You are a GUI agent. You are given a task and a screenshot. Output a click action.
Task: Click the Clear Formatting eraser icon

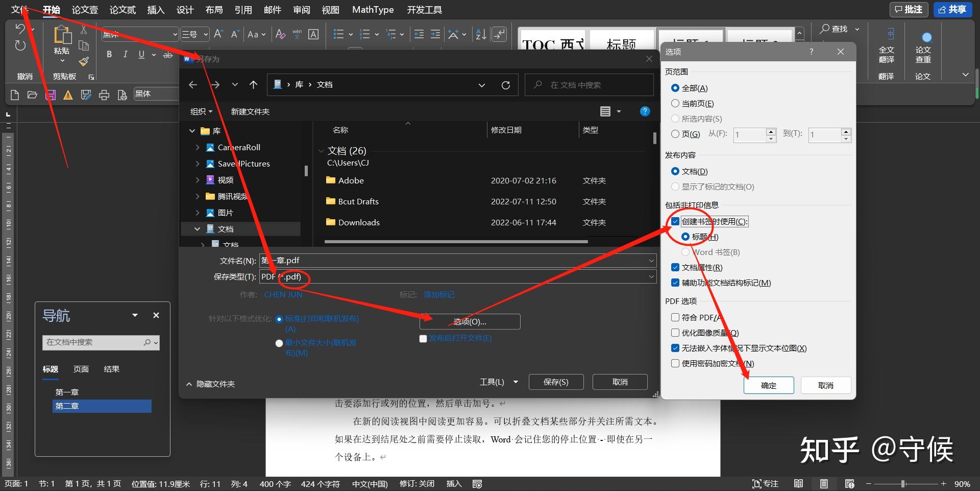pyautogui.click(x=280, y=34)
